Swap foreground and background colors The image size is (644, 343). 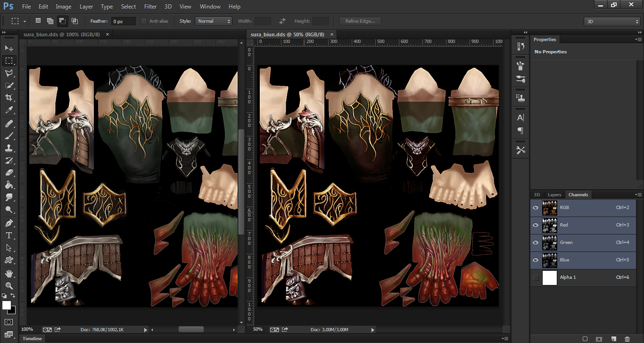[13, 295]
